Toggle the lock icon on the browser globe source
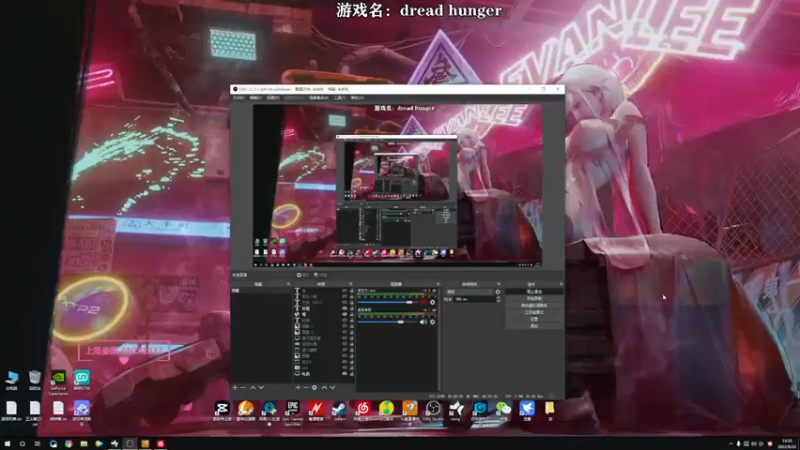 [x=352, y=314]
